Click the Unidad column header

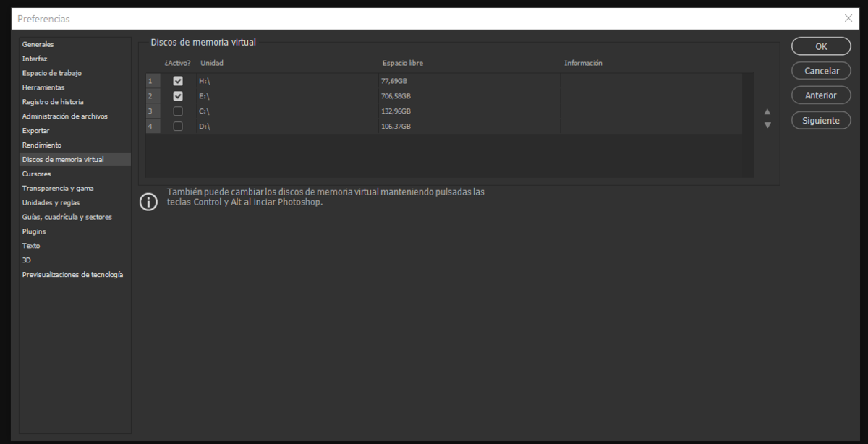point(212,63)
